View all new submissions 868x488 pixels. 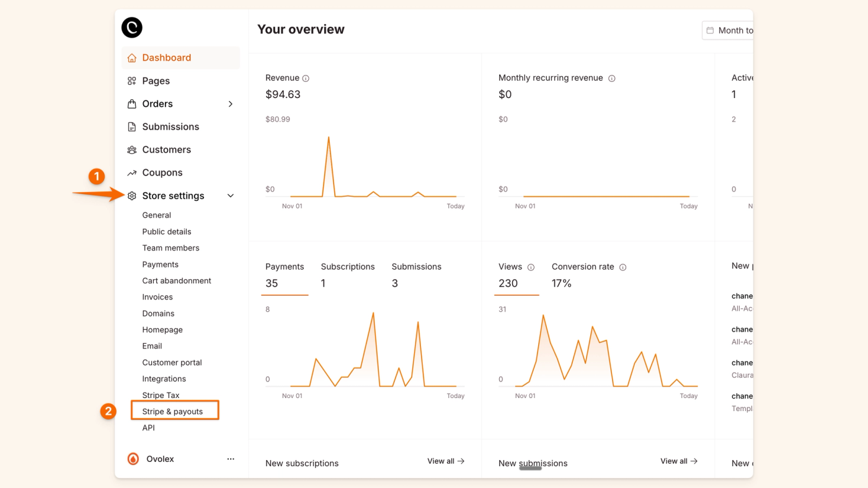[x=678, y=461]
